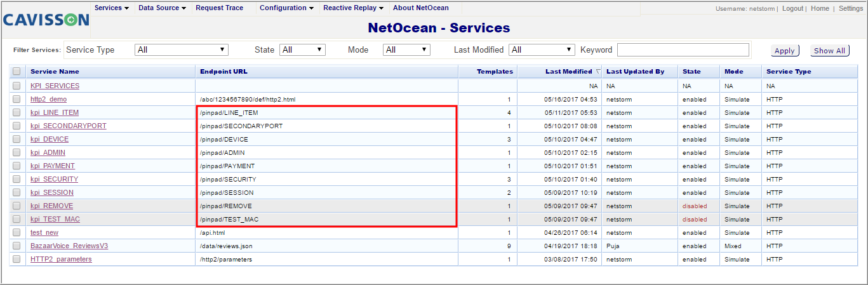Tick the kpi_LINE_ITEM checkbox
The image size is (868, 285).
[x=17, y=112]
